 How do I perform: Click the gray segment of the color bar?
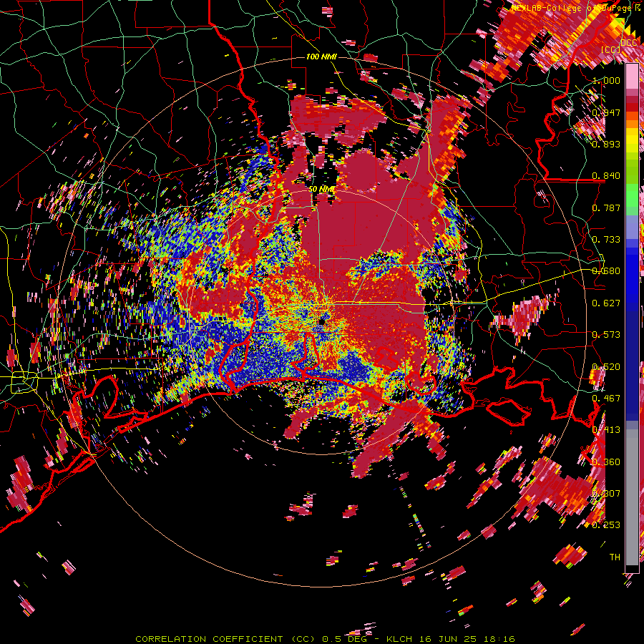pos(632,497)
